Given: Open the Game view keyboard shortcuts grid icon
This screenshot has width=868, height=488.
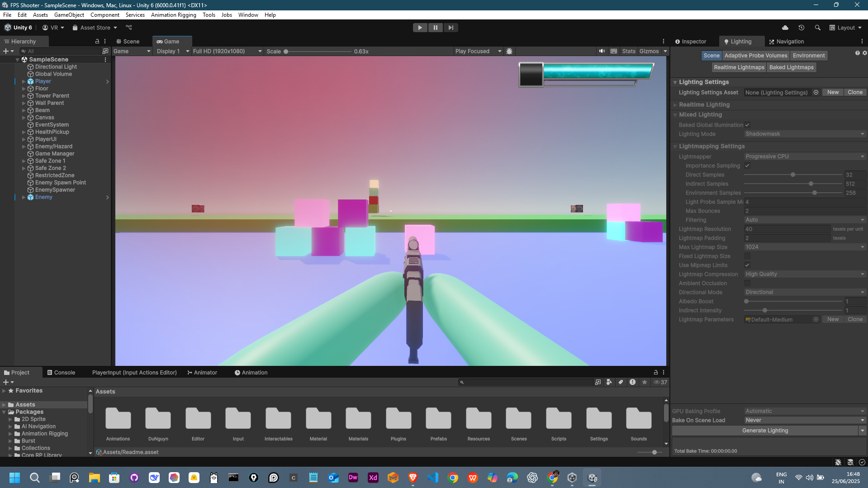Looking at the screenshot, I should [x=614, y=51].
